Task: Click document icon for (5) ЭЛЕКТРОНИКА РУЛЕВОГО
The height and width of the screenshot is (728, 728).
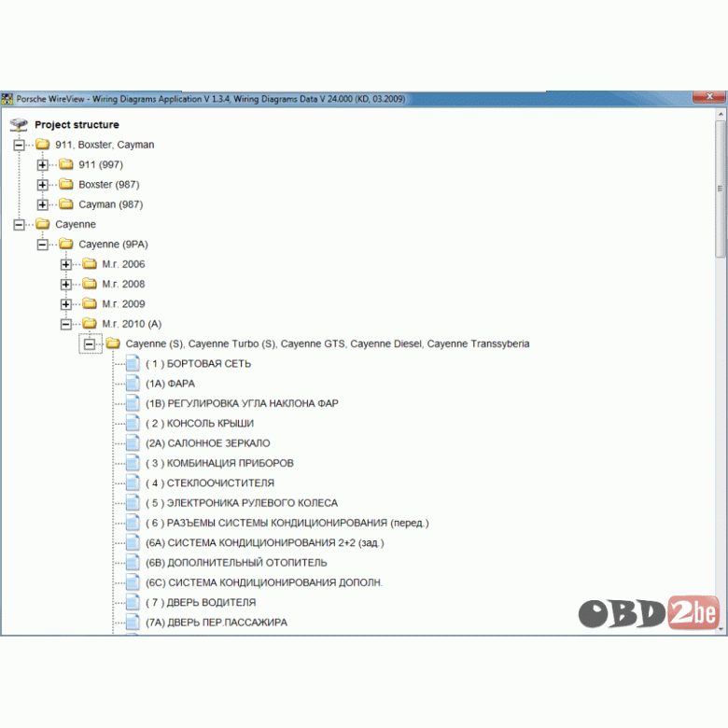Action: pos(133,503)
